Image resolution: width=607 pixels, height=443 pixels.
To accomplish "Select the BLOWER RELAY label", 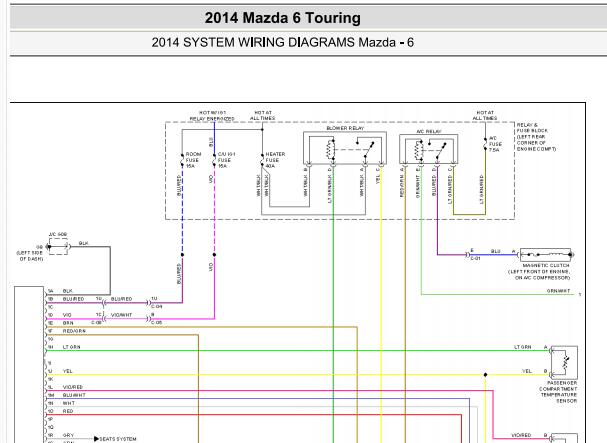I will [x=345, y=128].
